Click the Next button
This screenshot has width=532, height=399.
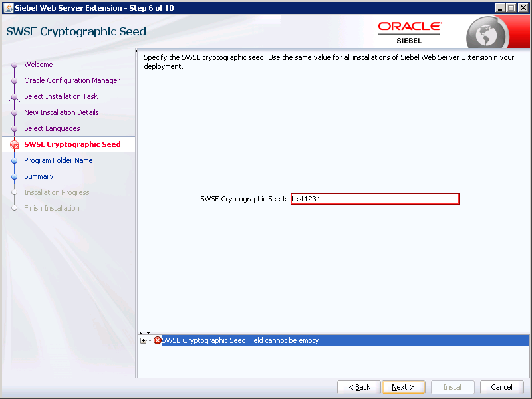[404, 387]
